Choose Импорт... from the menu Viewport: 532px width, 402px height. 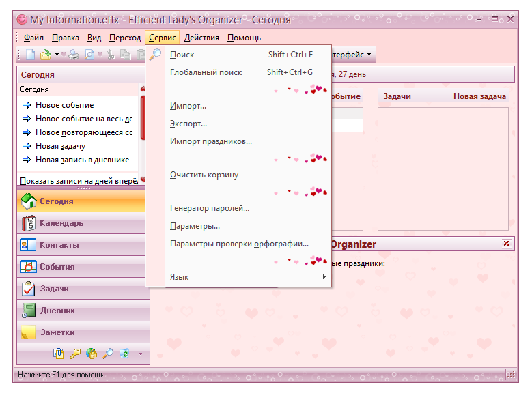[238, 106]
